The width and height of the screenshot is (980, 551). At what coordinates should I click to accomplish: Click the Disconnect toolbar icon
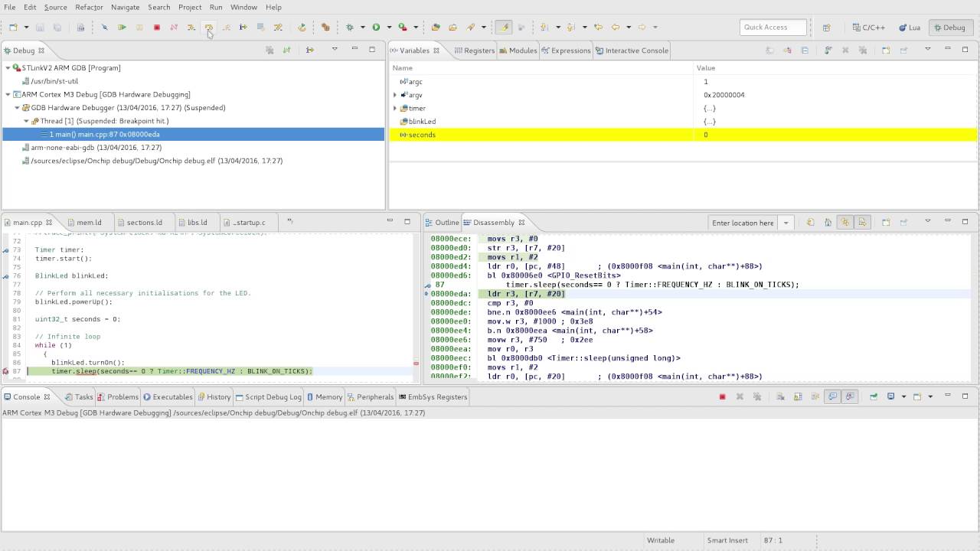(x=174, y=28)
